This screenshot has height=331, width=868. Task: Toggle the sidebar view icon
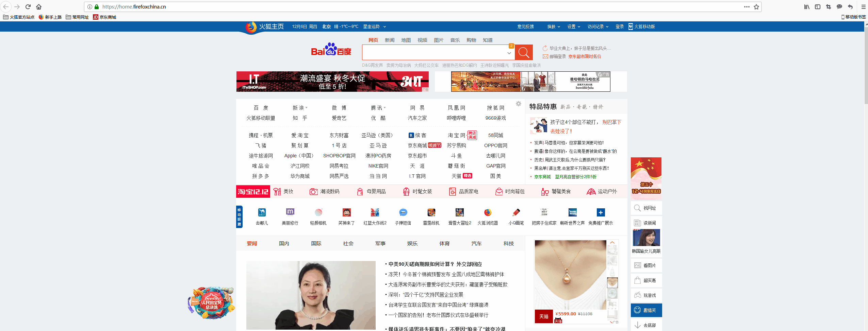pyautogui.click(x=818, y=7)
